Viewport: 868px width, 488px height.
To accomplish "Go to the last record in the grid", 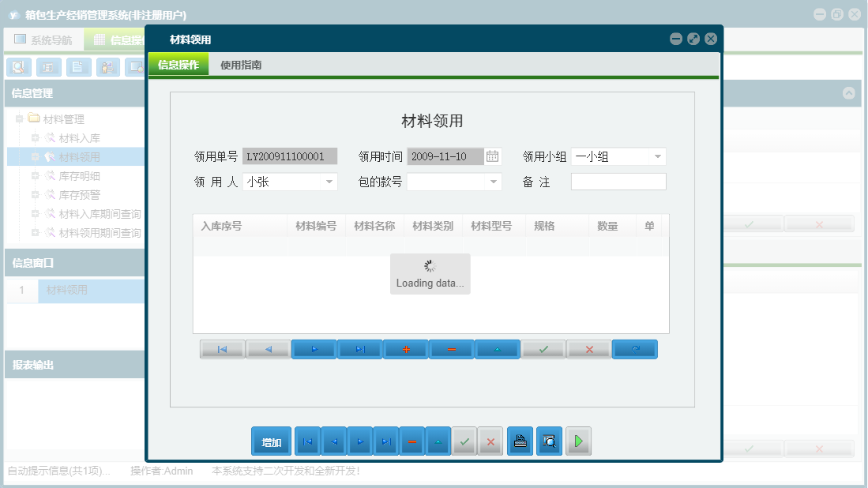I will 359,348.
